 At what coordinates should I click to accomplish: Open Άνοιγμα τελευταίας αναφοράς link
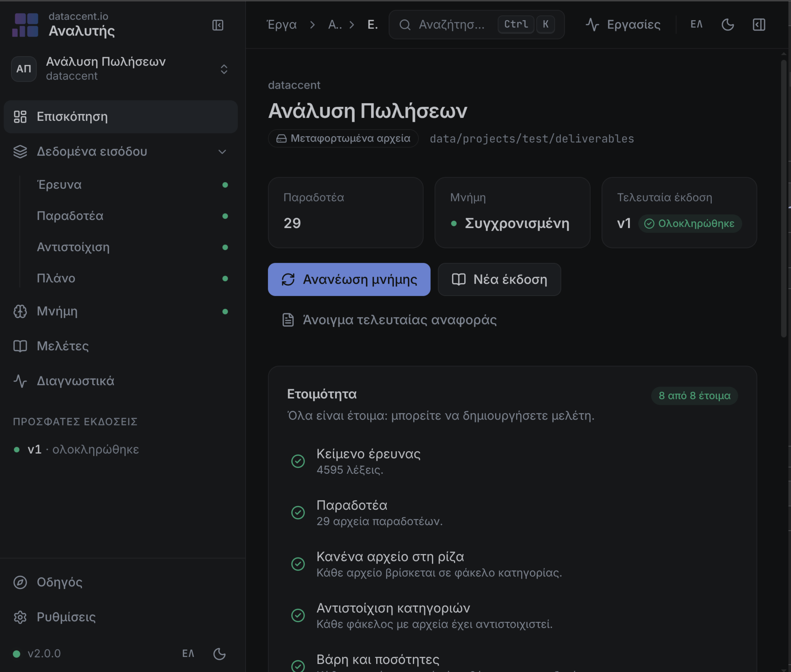389,319
